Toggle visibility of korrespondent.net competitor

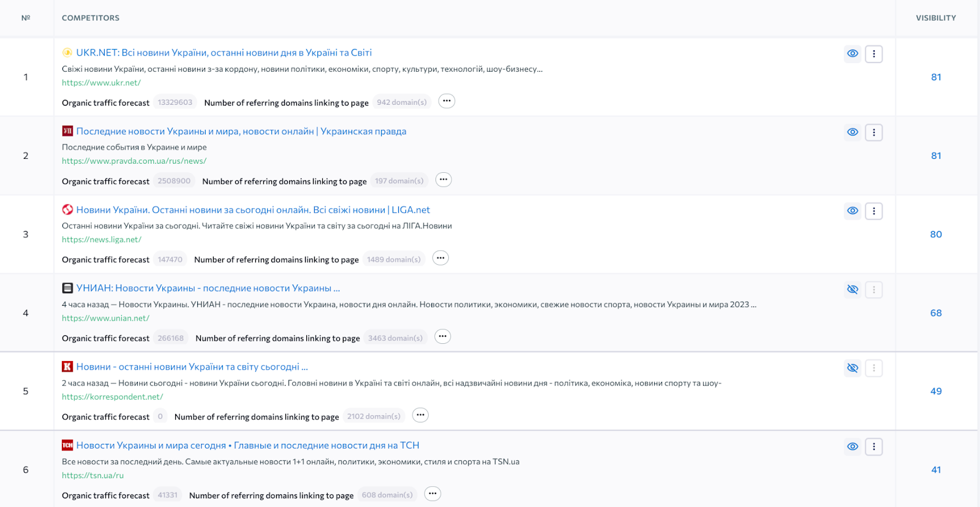[853, 368]
